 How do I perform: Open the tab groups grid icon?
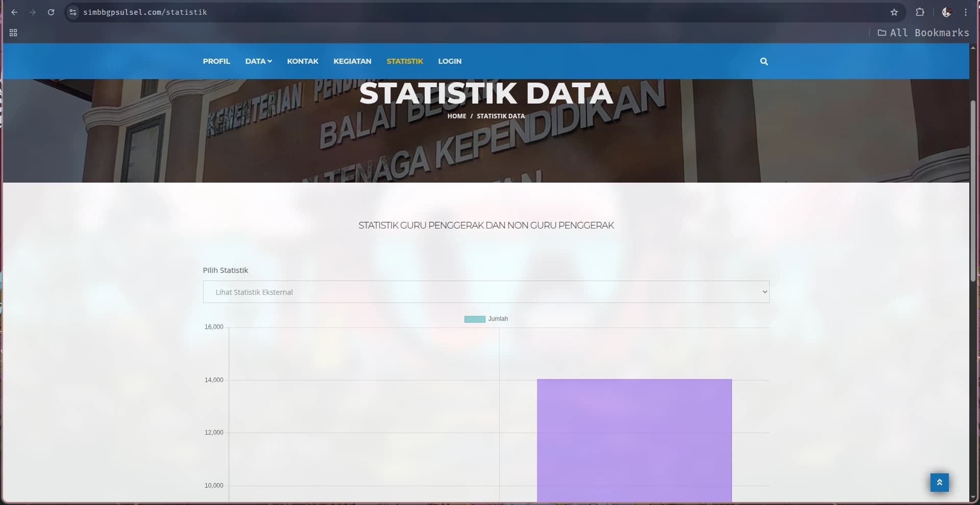[x=14, y=33]
